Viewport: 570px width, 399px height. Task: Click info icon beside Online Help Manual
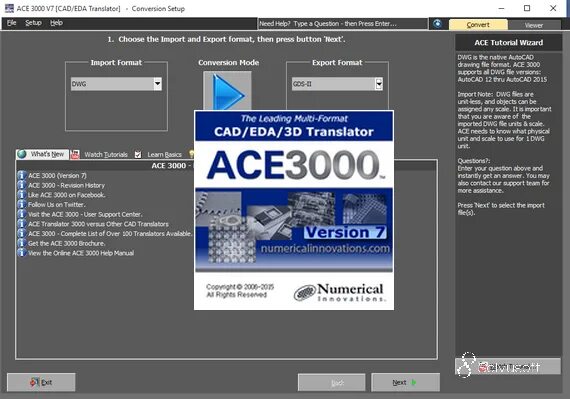[x=21, y=253]
